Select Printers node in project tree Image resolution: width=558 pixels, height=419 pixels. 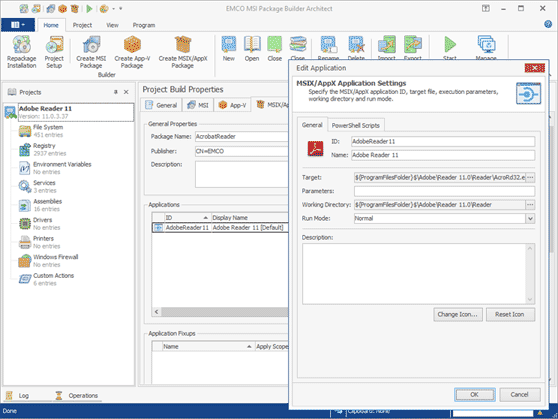40,242
